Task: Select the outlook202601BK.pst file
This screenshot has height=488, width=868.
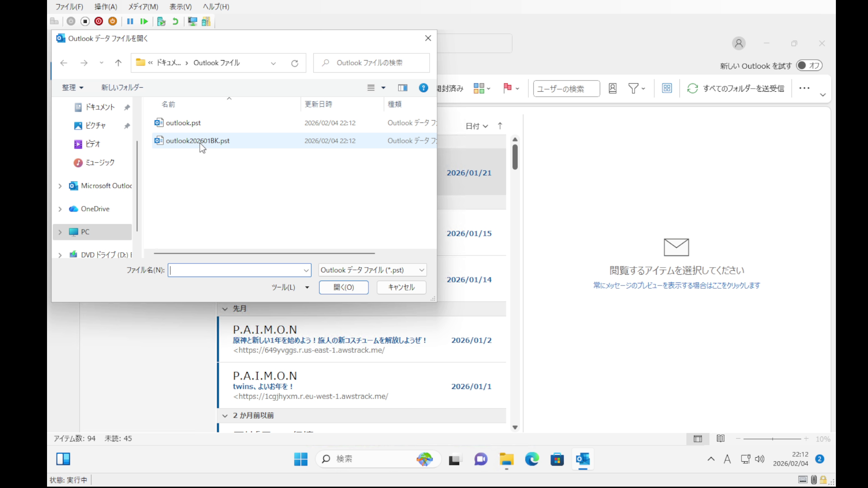Action: click(x=198, y=141)
